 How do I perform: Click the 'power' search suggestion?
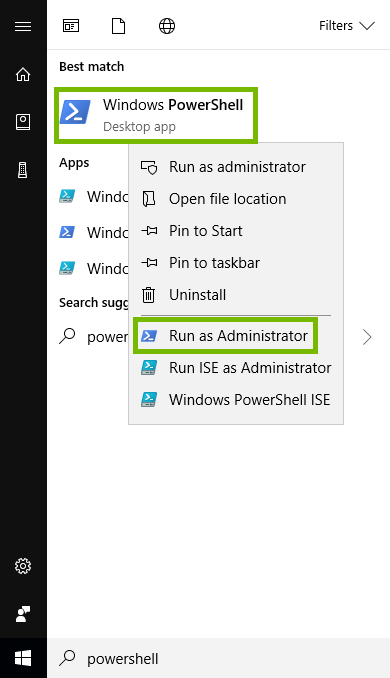coord(94,337)
